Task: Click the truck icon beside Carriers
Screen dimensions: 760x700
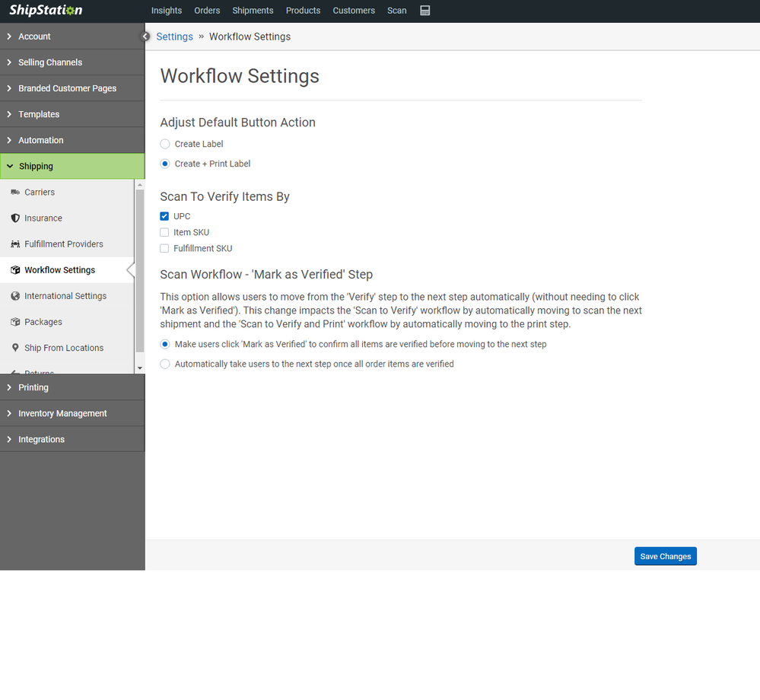Action: [x=15, y=192]
